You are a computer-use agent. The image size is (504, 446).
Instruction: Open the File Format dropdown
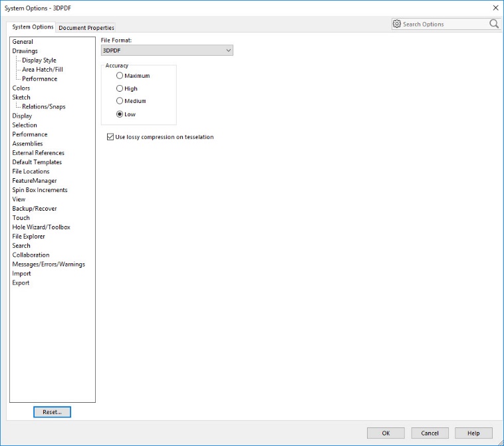tap(167, 51)
